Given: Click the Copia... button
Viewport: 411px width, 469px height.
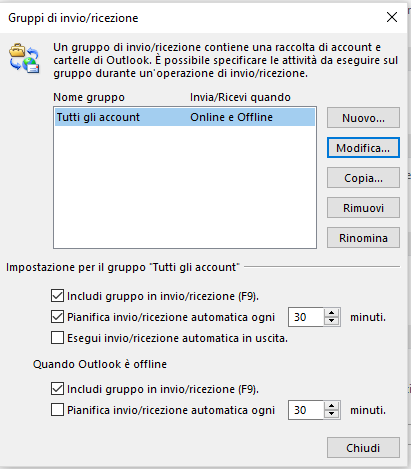Looking at the screenshot, I should point(363,178).
